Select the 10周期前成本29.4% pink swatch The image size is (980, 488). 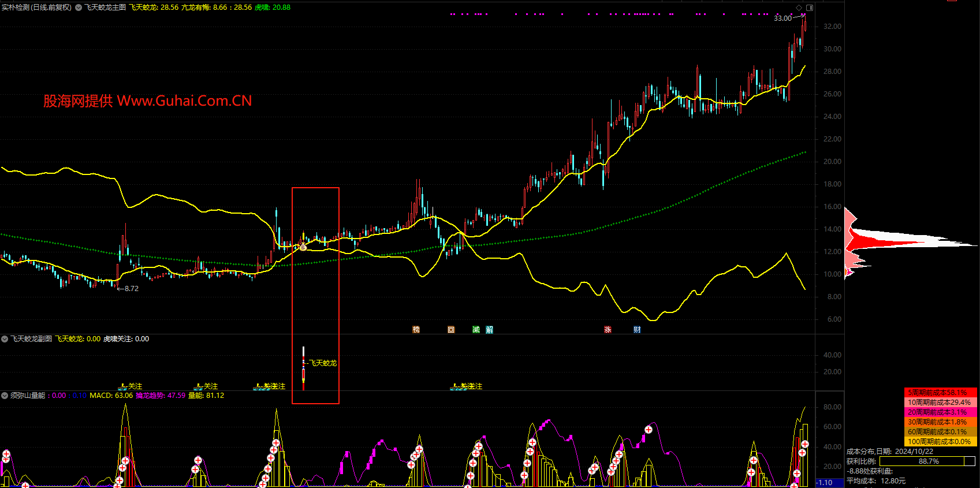(940, 402)
